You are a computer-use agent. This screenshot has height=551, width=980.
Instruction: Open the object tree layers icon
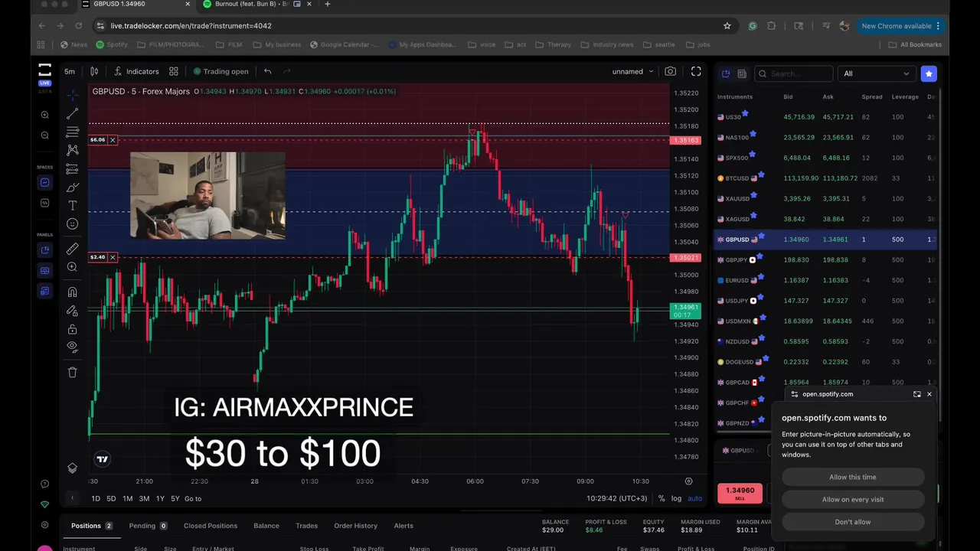click(x=72, y=468)
